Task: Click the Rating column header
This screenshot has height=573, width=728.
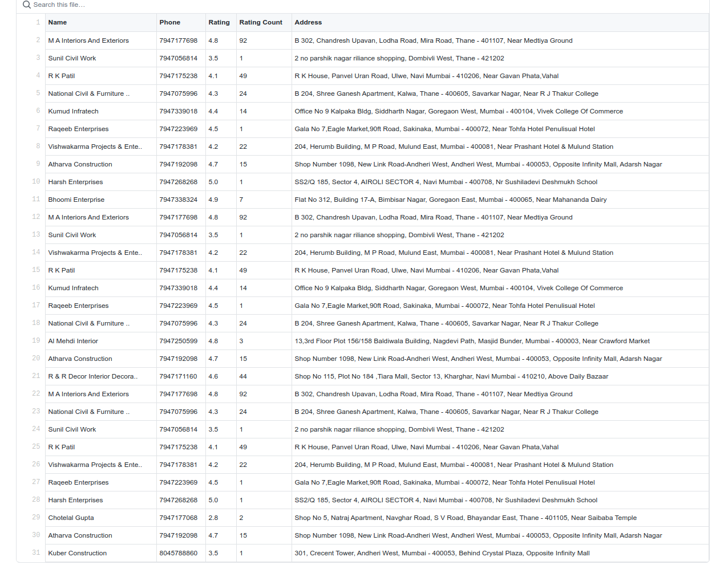Action: tap(219, 22)
